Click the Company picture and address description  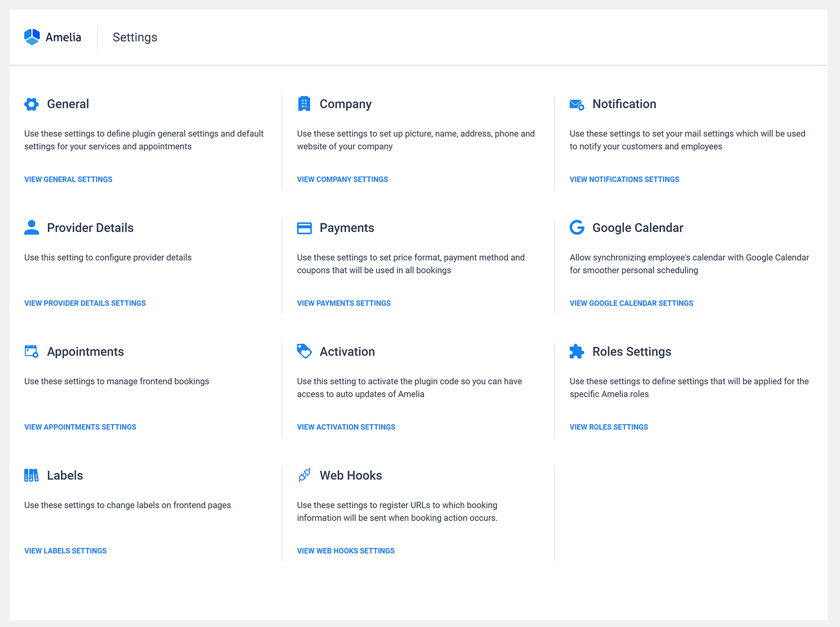(416, 140)
